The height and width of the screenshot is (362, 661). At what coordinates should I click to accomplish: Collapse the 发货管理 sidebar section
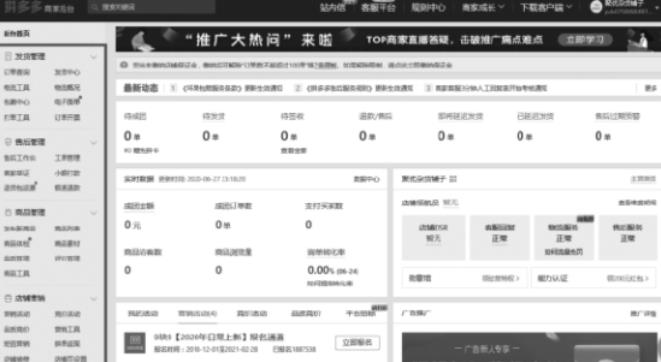coord(94,57)
